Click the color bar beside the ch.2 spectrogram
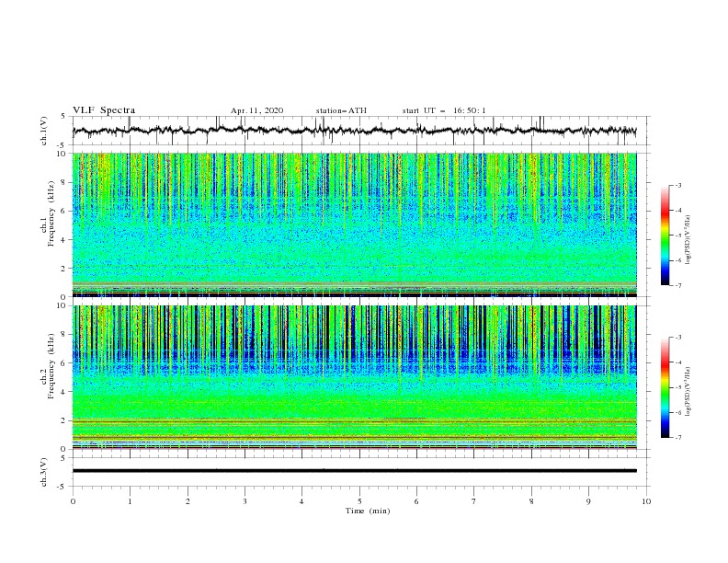 [665, 387]
